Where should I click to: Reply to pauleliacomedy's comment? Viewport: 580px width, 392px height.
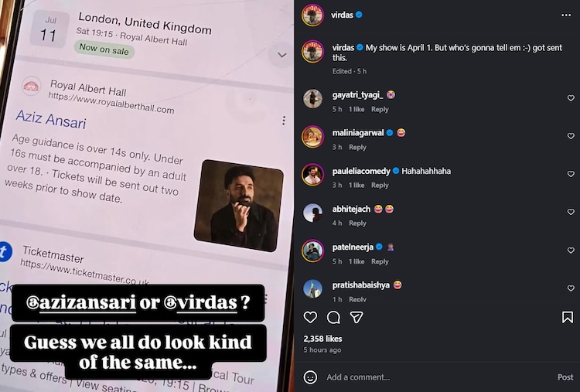click(380, 186)
